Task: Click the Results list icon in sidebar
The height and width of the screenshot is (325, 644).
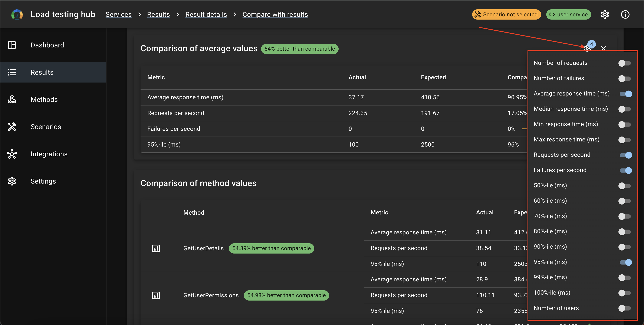Action: 12,72
